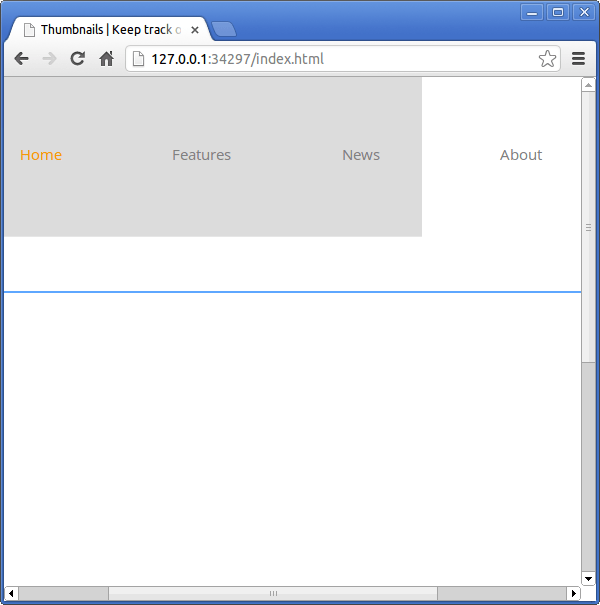
Task: Click the vertical scrollbar thumb
Action: (588, 227)
